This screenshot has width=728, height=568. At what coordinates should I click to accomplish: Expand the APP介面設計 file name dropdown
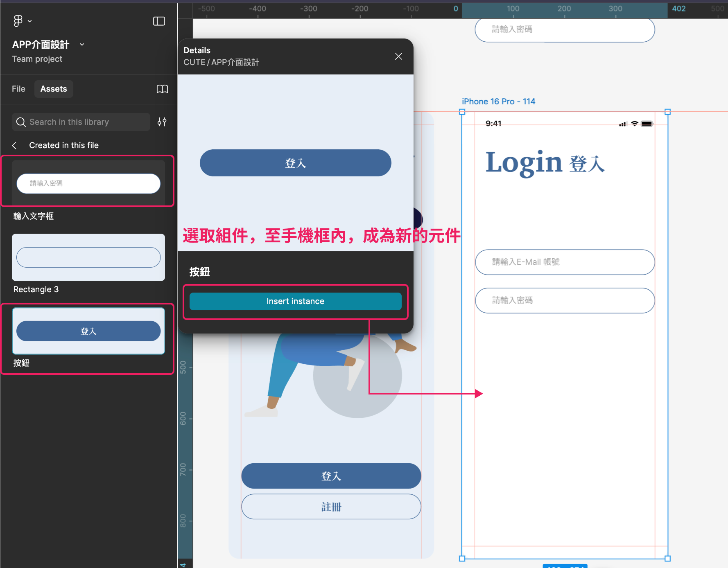82,45
